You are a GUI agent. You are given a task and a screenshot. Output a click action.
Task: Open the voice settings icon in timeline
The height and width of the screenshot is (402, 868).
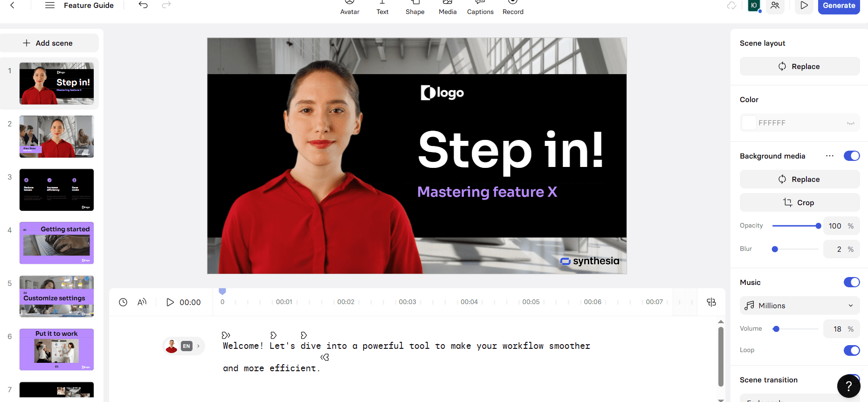point(142,302)
